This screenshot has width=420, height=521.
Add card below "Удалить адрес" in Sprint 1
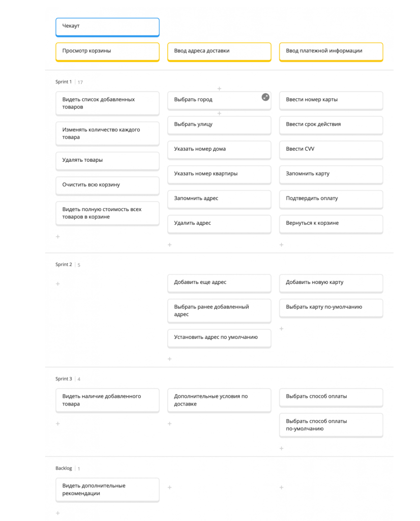[170, 245]
